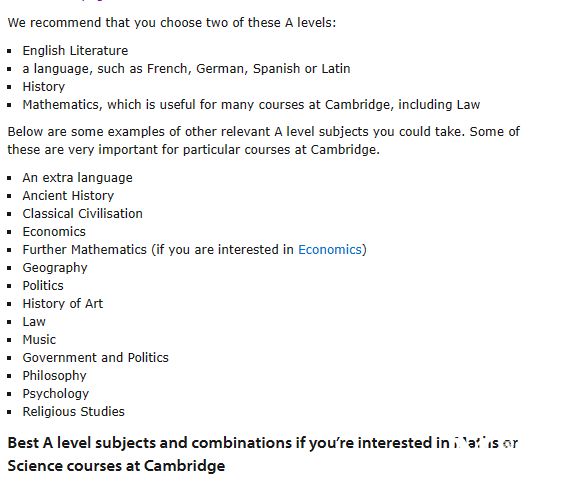Select An extra language entry

tap(78, 177)
